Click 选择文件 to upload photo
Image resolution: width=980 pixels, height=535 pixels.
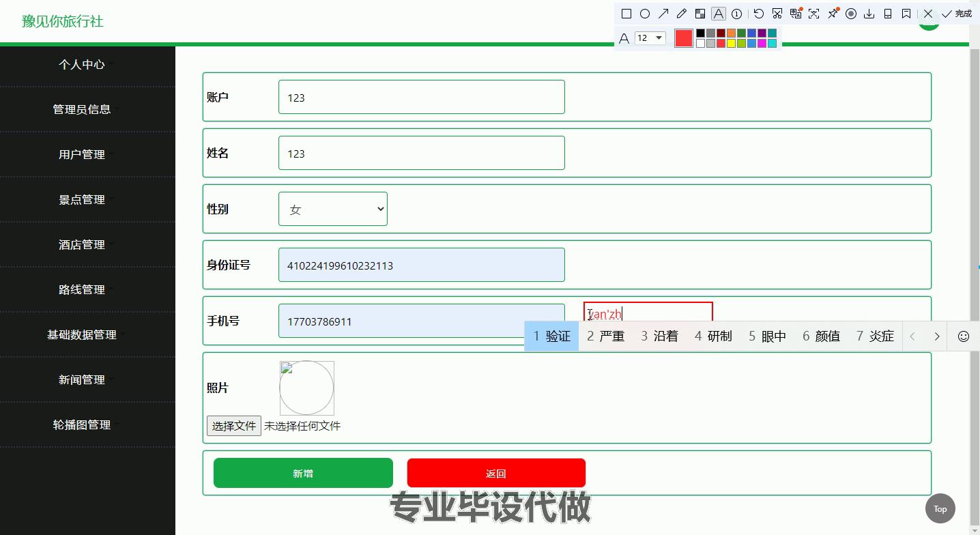[234, 426]
